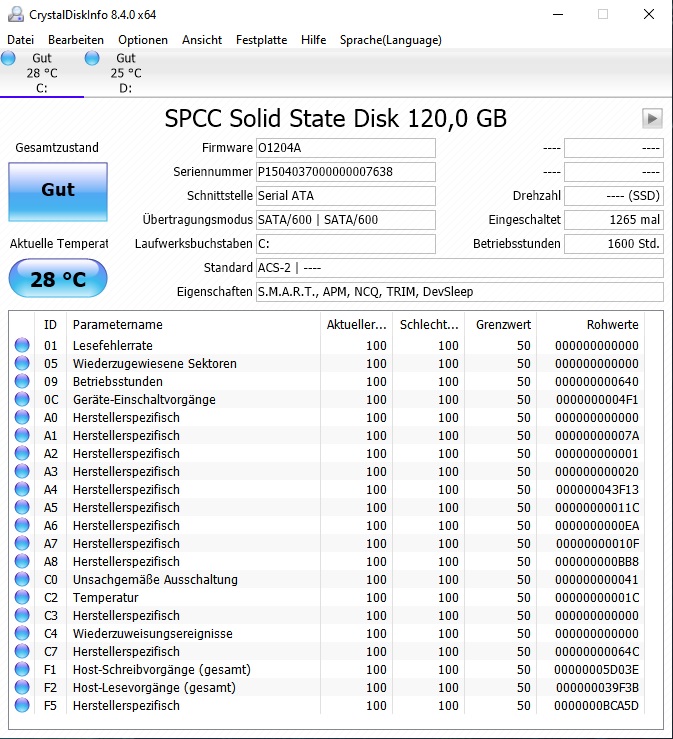The height and width of the screenshot is (739, 673).
Task: Open the Festplatte menu
Action: click(262, 40)
